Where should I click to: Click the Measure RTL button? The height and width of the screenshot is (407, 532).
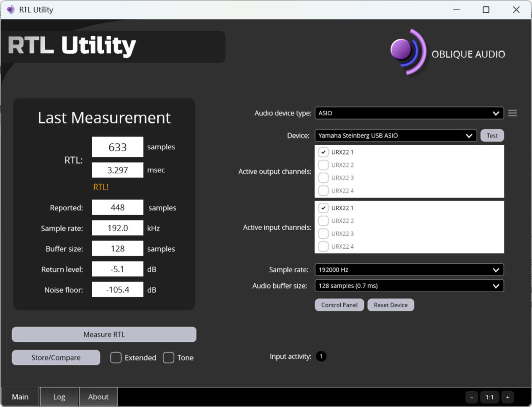tap(104, 335)
